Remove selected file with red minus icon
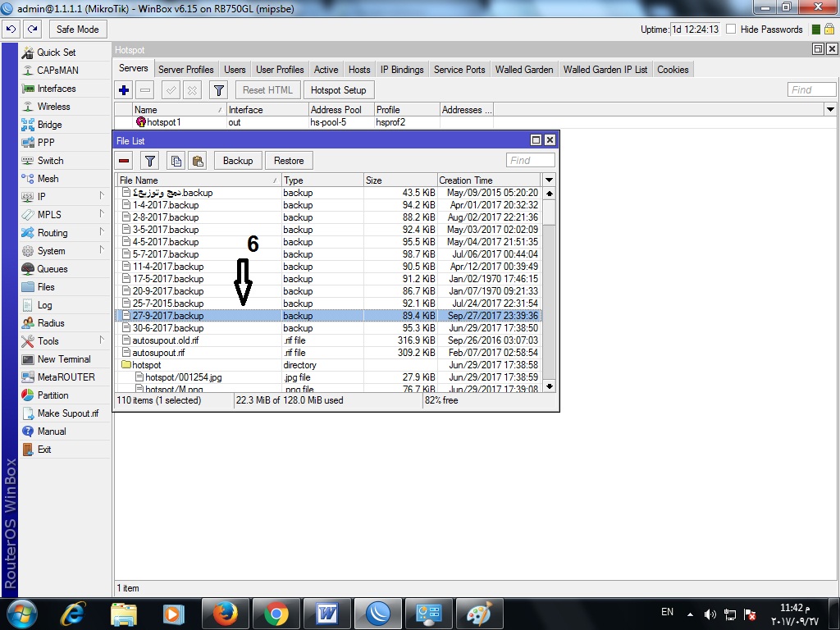This screenshot has width=840, height=630. point(124,161)
